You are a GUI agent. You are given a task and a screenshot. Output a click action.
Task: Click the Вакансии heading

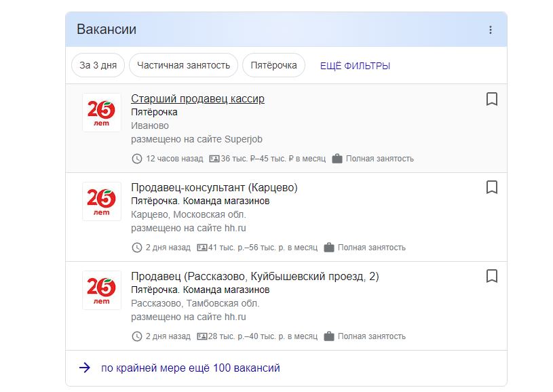point(107,29)
